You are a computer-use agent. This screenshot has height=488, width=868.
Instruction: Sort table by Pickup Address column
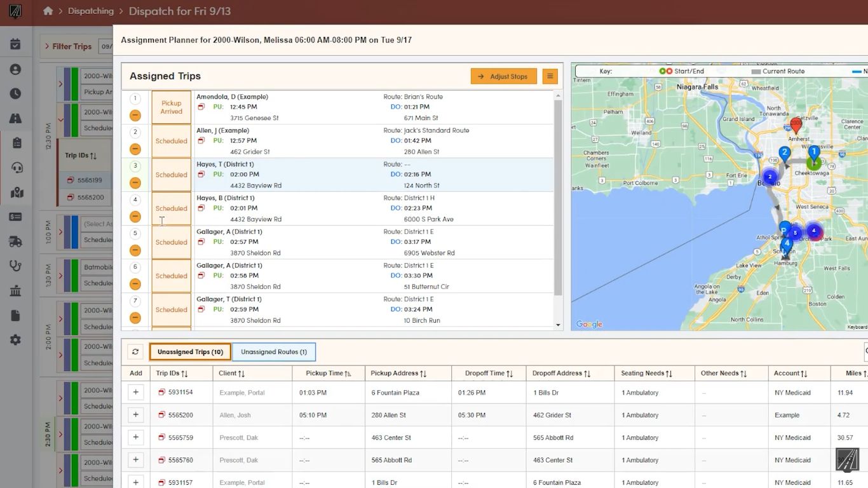[398, 374]
